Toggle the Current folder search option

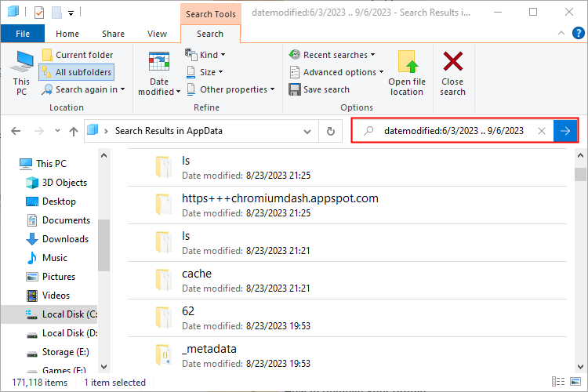pyautogui.click(x=77, y=55)
